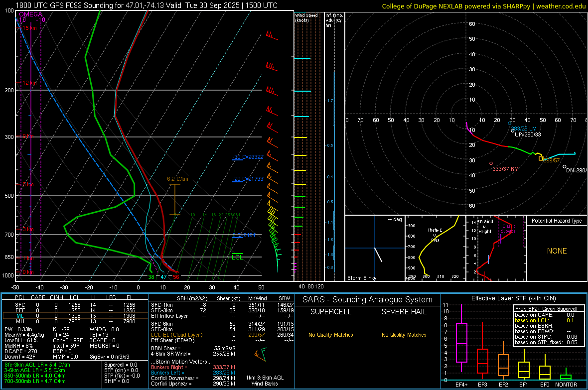Screen dimensions: 588x390
Task: Click the Supercell = 0.0 composite
Action: coord(121,365)
